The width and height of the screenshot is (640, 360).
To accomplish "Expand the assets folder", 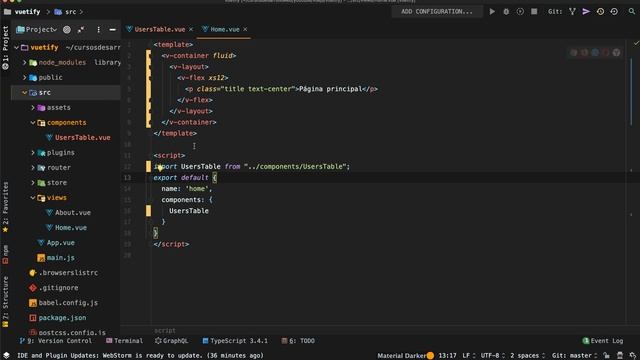I will pyautogui.click(x=33, y=108).
